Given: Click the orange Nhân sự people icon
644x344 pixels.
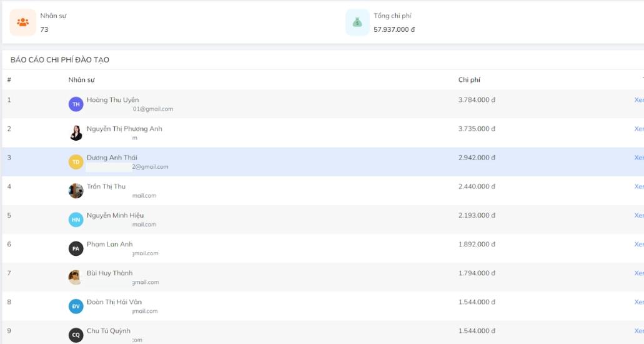Looking at the screenshot, I should pos(23,23).
